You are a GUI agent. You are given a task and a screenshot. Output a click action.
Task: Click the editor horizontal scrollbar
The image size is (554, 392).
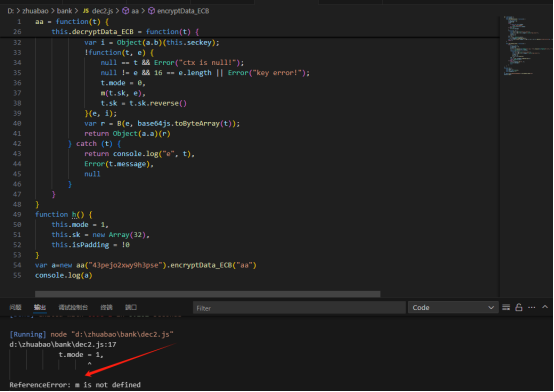tap(207, 294)
